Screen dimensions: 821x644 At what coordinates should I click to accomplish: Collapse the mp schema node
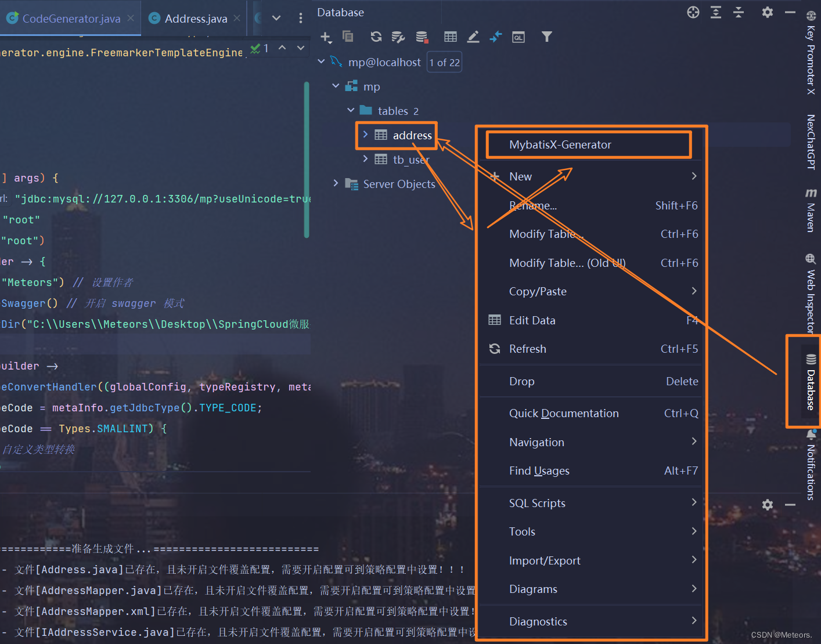(336, 85)
